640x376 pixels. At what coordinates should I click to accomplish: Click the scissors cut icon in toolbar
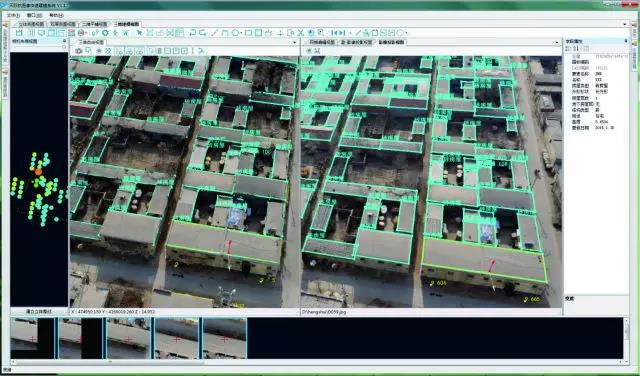(x=301, y=33)
